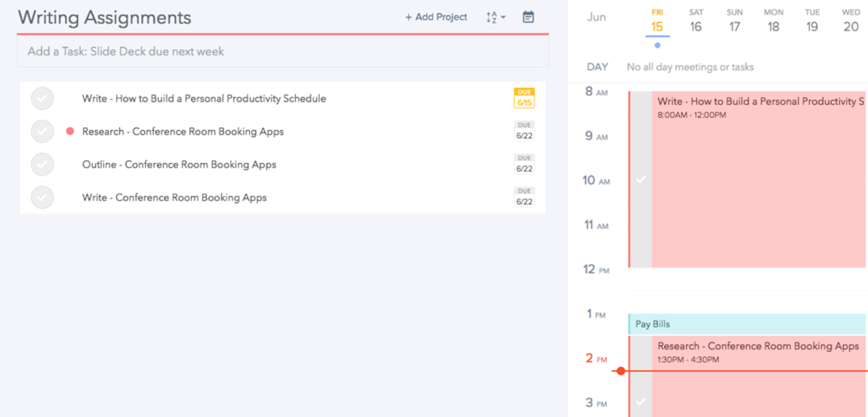The height and width of the screenshot is (417, 868).
Task: Mark Write - Conference Room Booking Apps complete
Action: point(42,198)
